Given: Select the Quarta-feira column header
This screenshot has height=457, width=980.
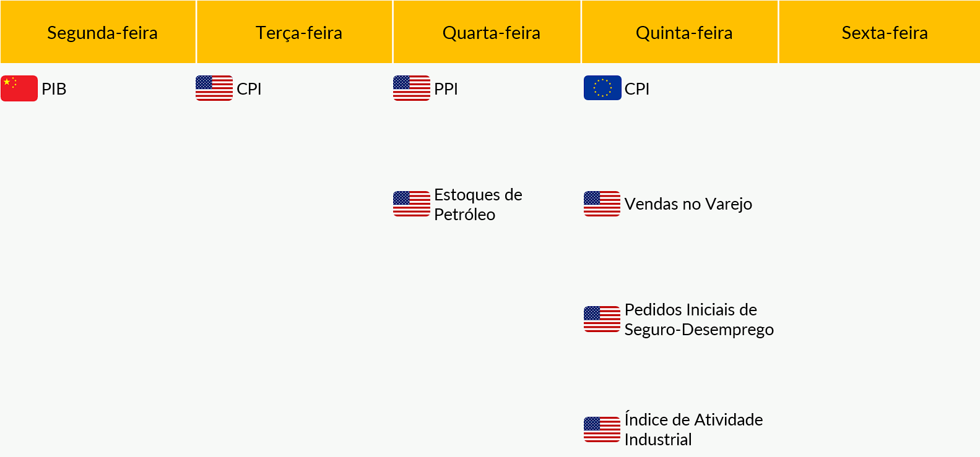Looking at the screenshot, I should (487, 32).
